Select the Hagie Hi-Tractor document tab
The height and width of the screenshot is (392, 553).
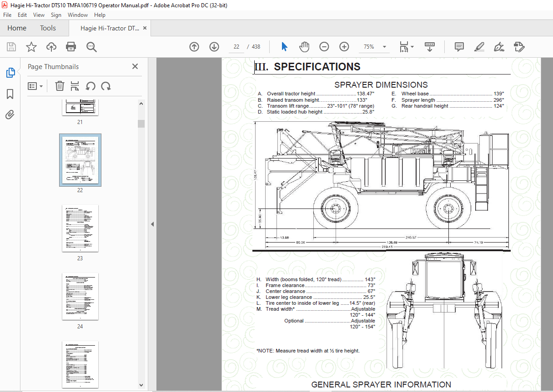[110, 28]
